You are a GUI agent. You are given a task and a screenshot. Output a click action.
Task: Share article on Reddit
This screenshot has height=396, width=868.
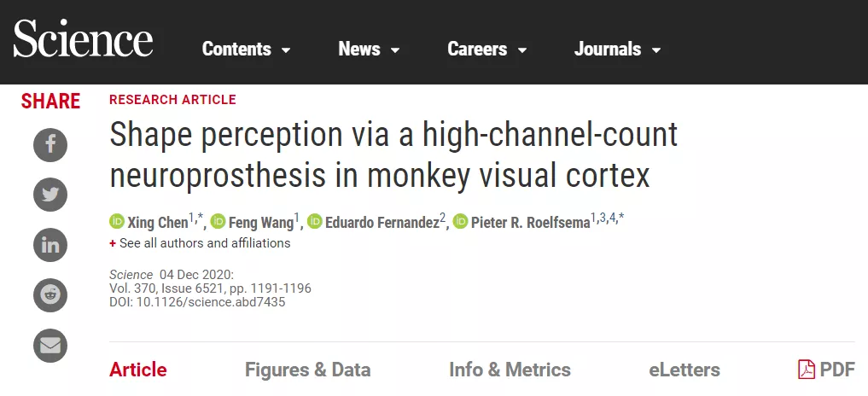pos(50,295)
